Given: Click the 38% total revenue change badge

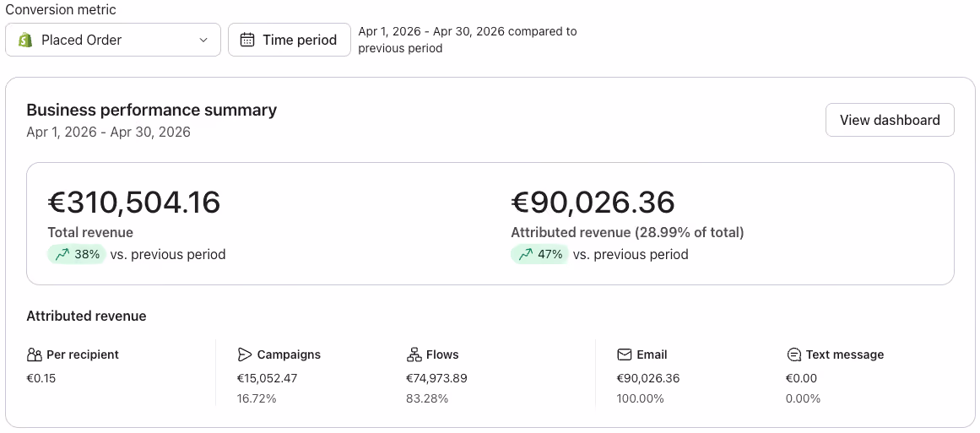Looking at the screenshot, I should point(77,254).
